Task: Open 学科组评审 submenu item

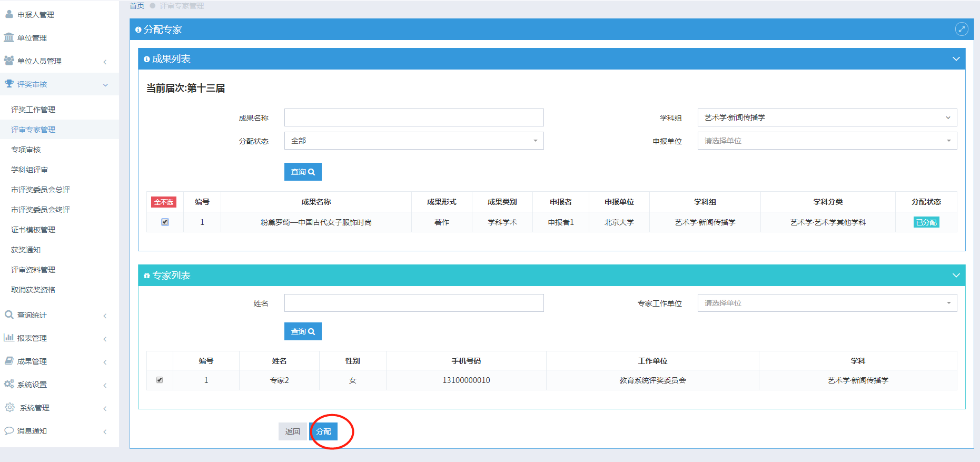Action: [x=29, y=170]
